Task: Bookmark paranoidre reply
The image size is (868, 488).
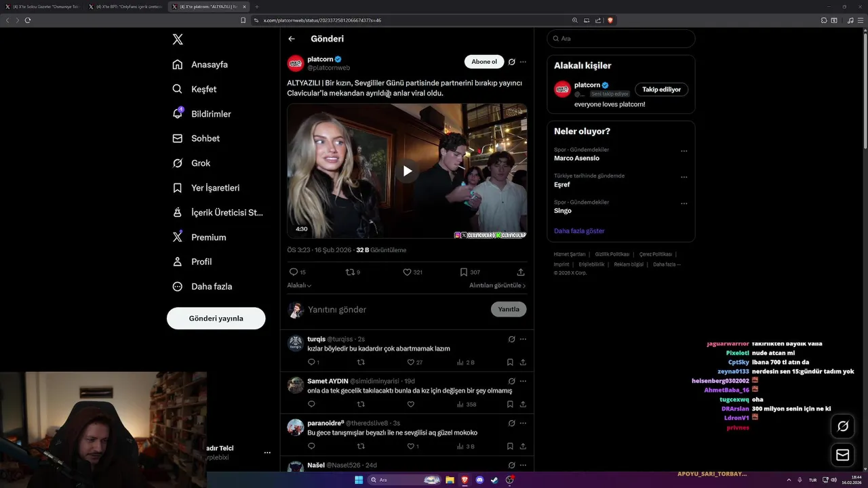Action: [x=510, y=446]
